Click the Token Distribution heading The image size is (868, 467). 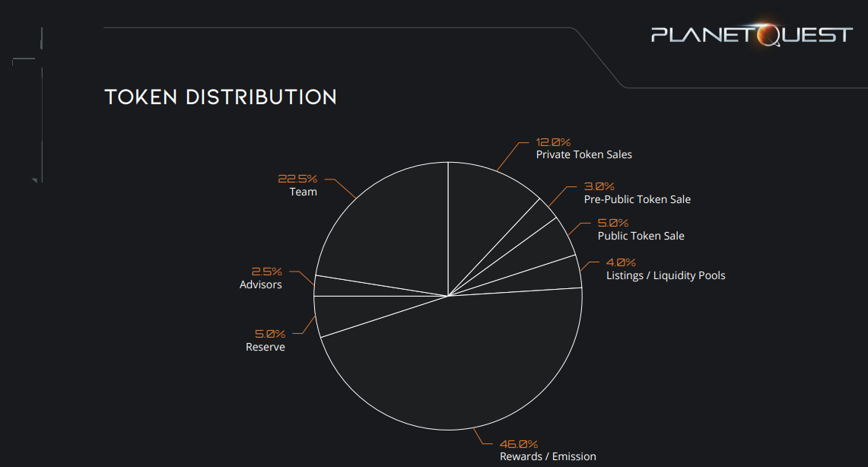click(221, 97)
